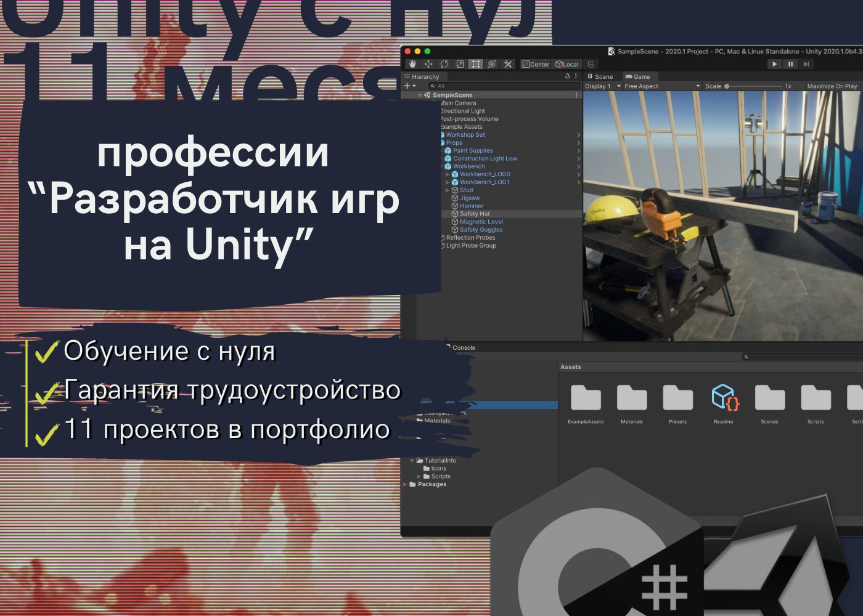Toggle grid snapping icon in toolbar
Screen dimensions: 863x616
pyautogui.click(x=591, y=64)
